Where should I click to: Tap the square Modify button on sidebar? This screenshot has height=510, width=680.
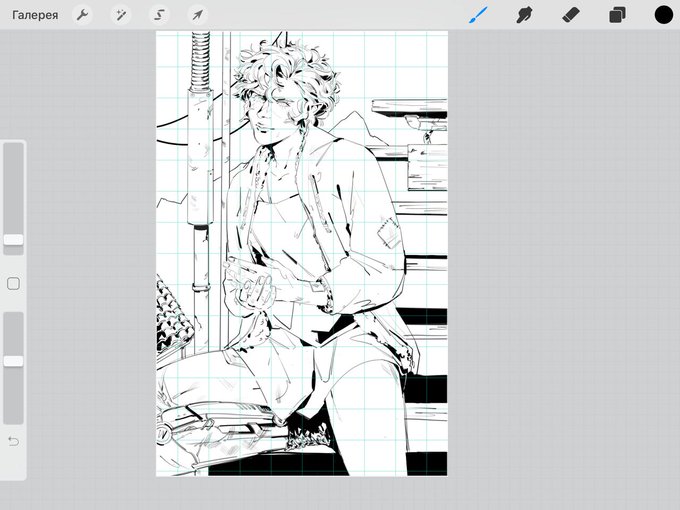13,284
